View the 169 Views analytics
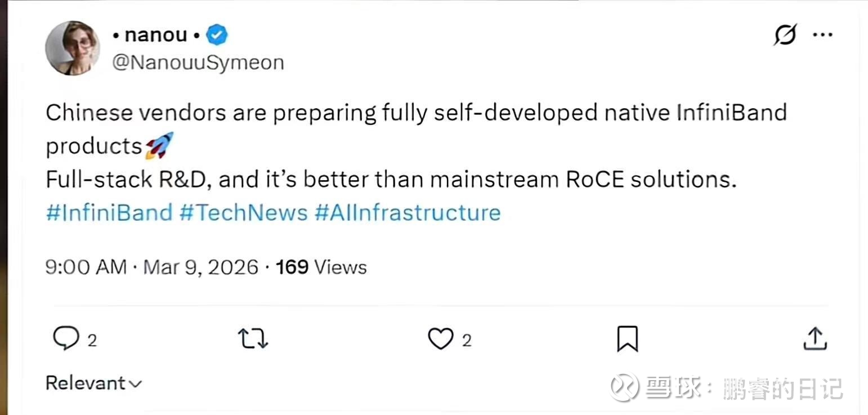This screenshot has width=868, height=415. (321, 267)
